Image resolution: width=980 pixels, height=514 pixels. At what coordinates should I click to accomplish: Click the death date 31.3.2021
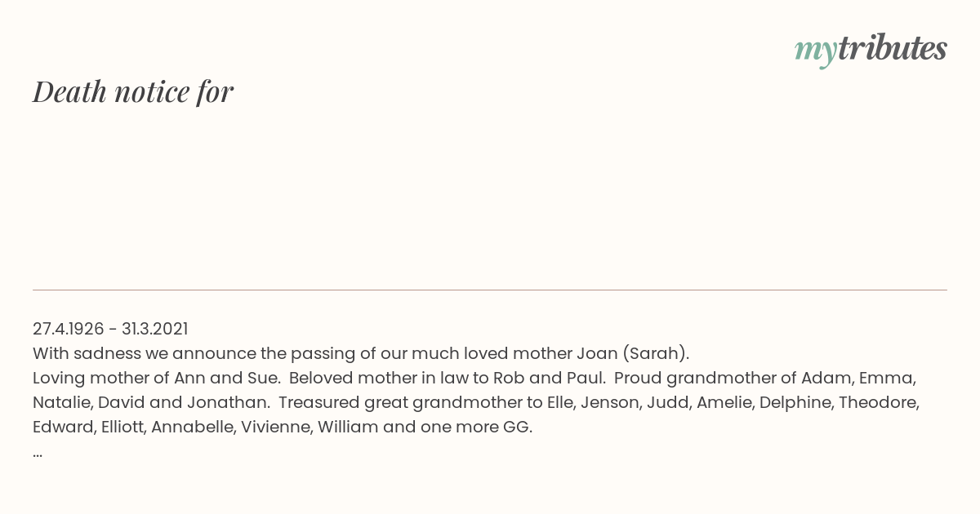point(155,329)
